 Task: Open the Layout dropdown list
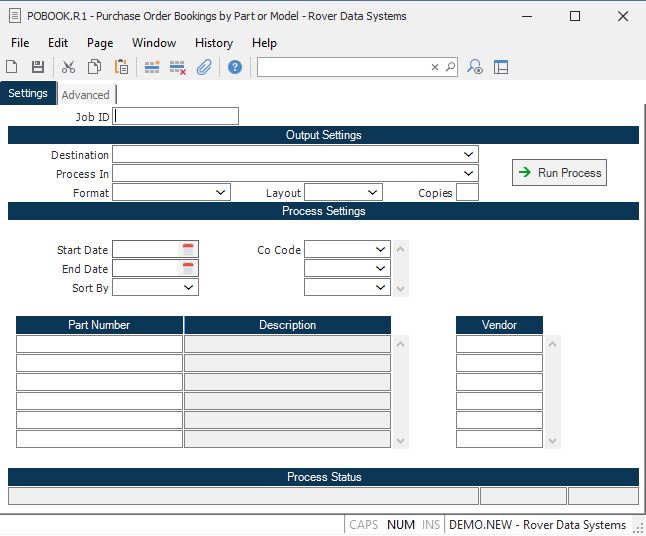(x=372, y=193)
